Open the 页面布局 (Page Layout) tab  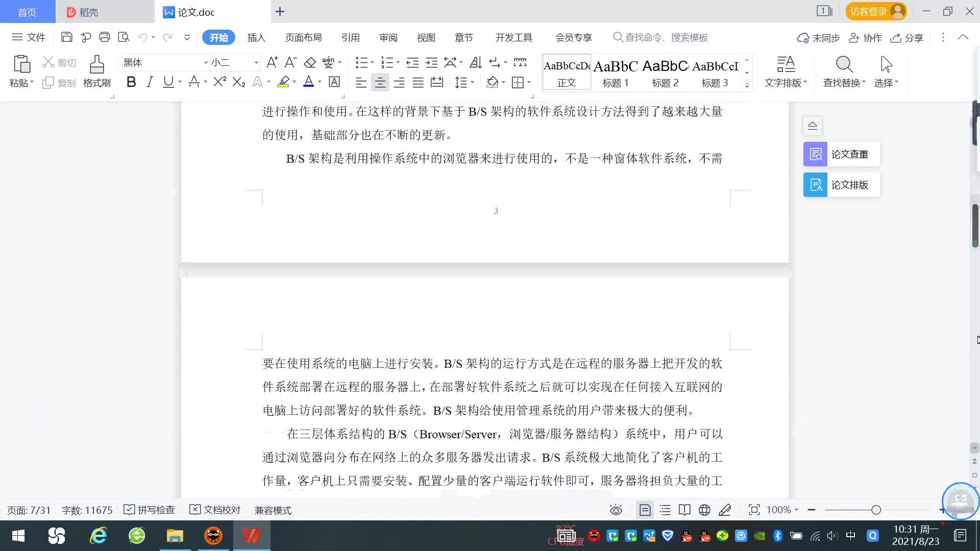point(303,38)
